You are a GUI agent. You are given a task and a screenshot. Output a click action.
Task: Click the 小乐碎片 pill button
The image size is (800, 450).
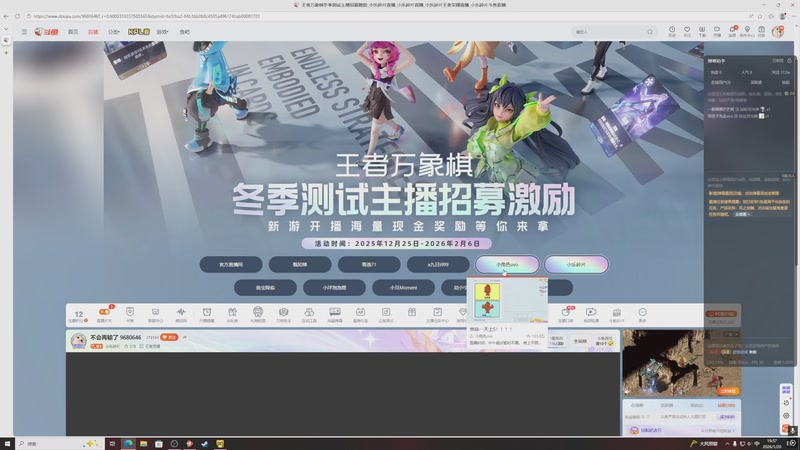(x=576, y=264)
